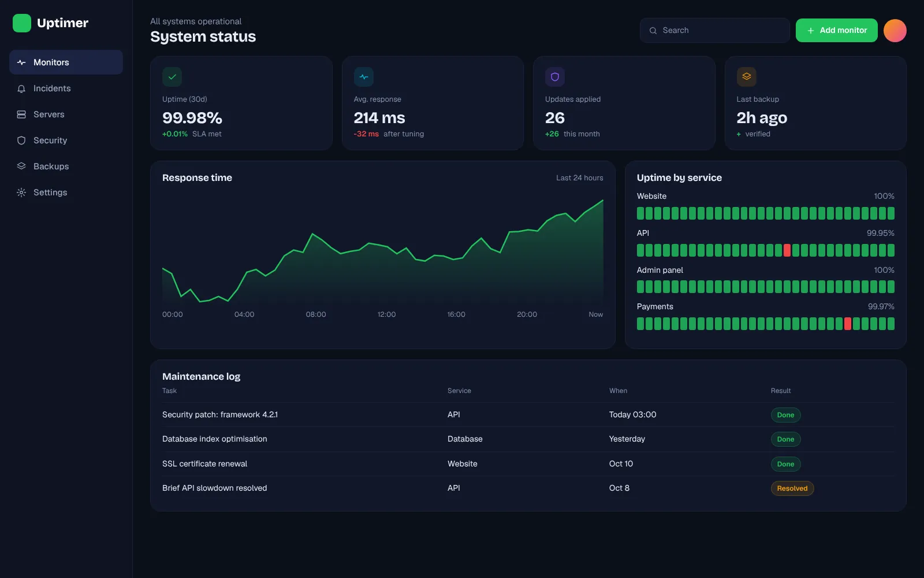
Task: Click the Service column header
Action: (x=459, y=391)
